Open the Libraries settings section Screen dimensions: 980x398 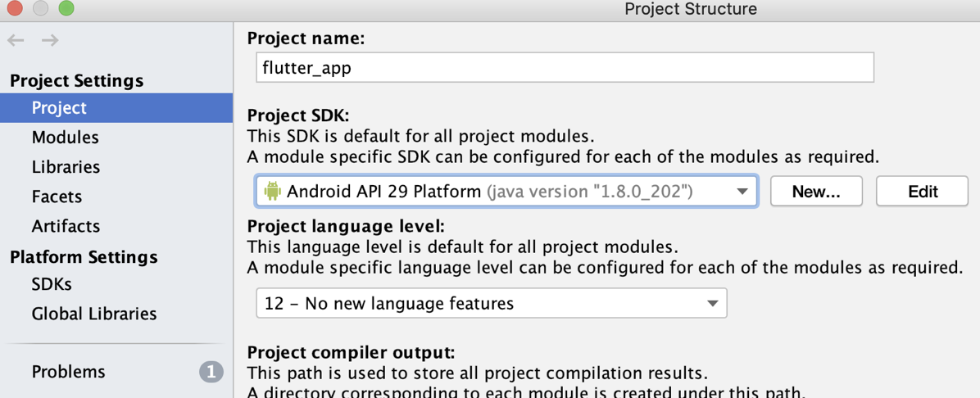click(66, 167)
